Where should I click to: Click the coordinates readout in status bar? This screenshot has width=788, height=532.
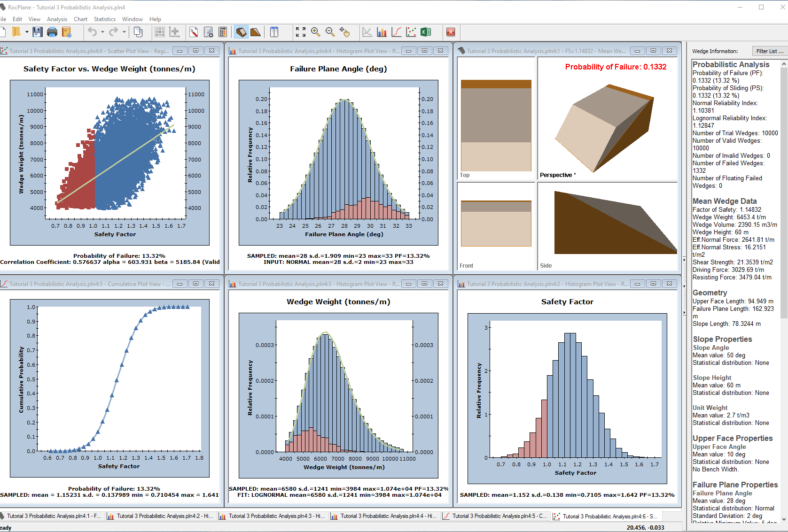point(645,527)
